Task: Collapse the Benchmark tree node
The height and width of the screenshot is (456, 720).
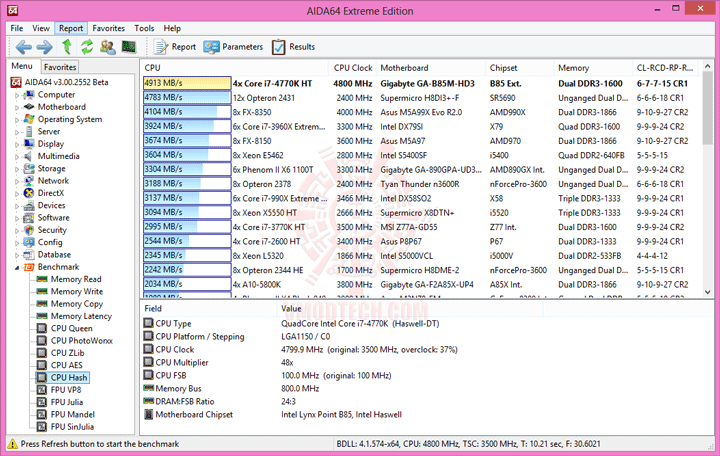Action: [x=17, y=267]
